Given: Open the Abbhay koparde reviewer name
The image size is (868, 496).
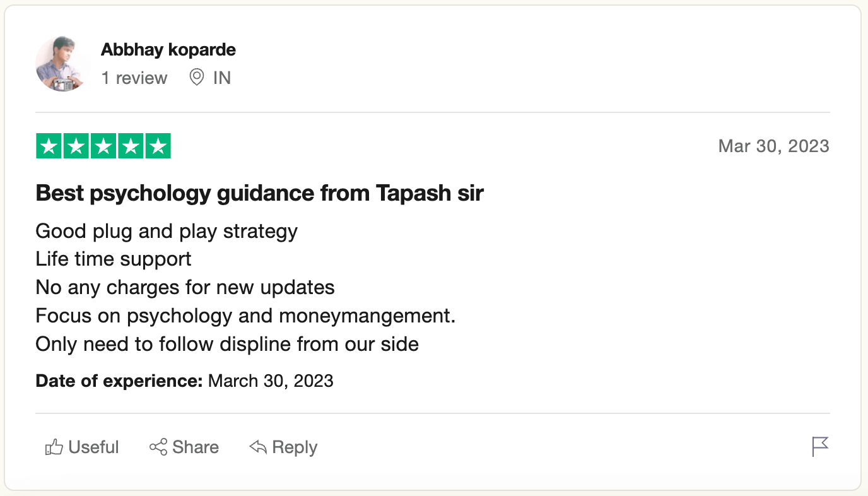Looking at the screenshot, I should point(168,49).
